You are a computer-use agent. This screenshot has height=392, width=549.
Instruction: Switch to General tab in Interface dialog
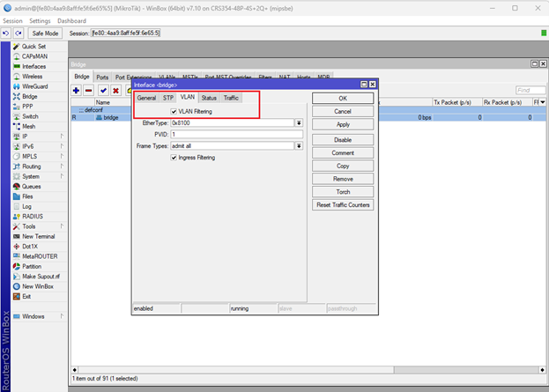146,98
